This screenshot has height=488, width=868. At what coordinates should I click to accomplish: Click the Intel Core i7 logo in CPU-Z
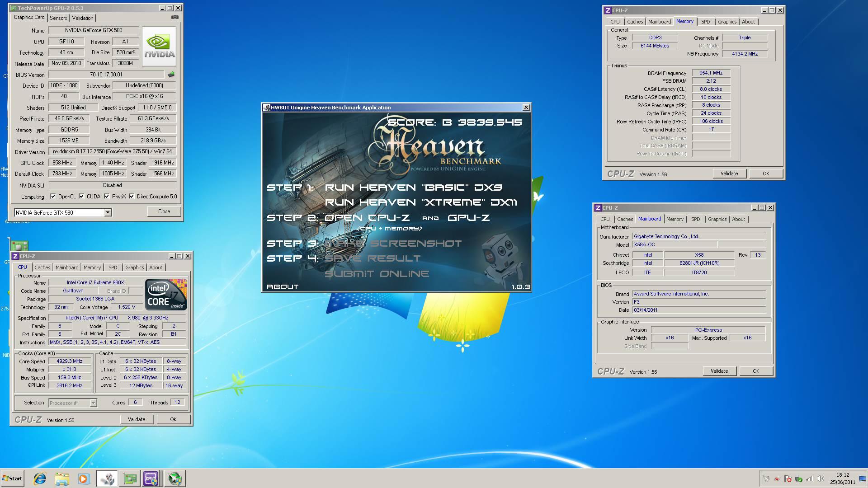click(166, 295)
